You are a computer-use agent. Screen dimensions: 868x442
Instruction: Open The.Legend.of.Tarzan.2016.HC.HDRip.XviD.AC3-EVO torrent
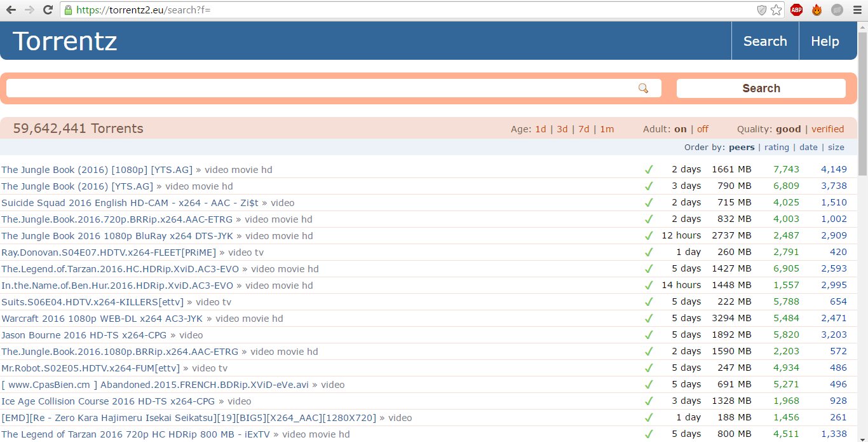(120, 269)
